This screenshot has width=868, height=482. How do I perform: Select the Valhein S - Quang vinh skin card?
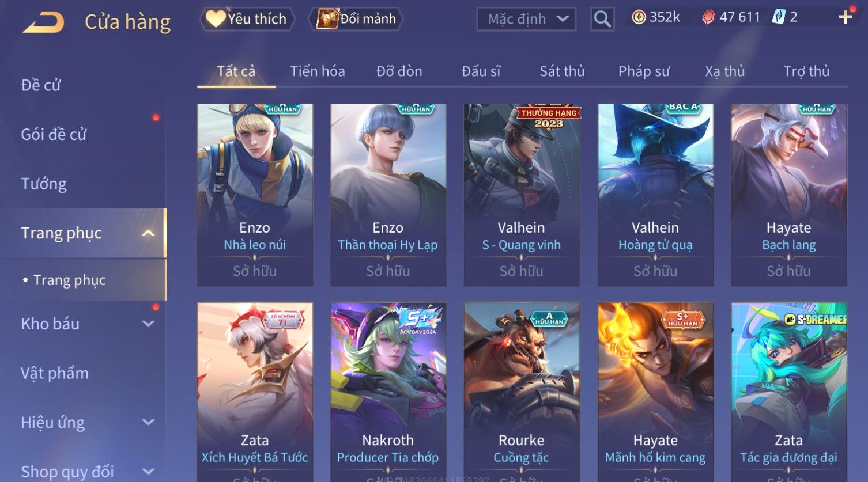[x=522, y=195]
